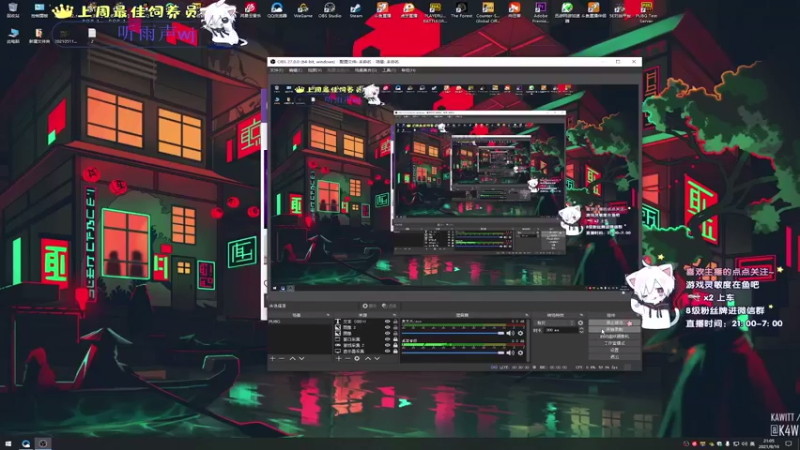Toggle visibility eye of the 图像 2 source
The image size is (800, 450).
pos(387,327)
